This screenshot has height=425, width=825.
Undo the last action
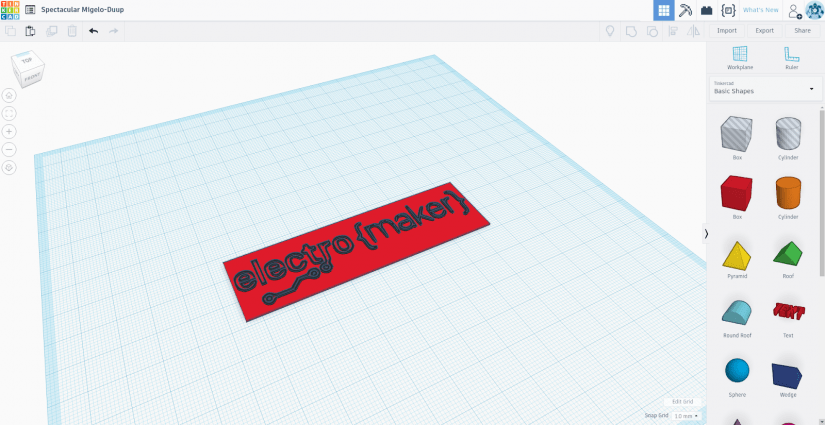(94, 31)
